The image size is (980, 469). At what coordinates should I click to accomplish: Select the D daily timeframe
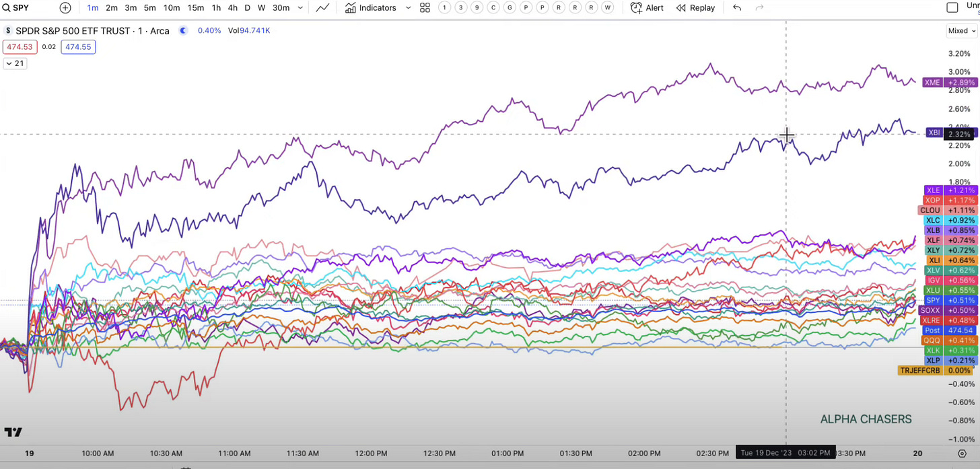coord(247,8)
